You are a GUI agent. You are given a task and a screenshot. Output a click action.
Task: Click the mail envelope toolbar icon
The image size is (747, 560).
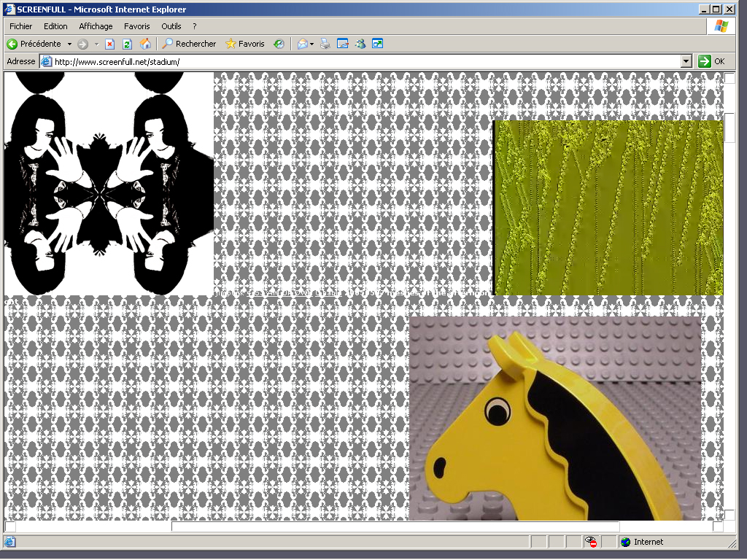pyautogui.click(x=303, y=44)
